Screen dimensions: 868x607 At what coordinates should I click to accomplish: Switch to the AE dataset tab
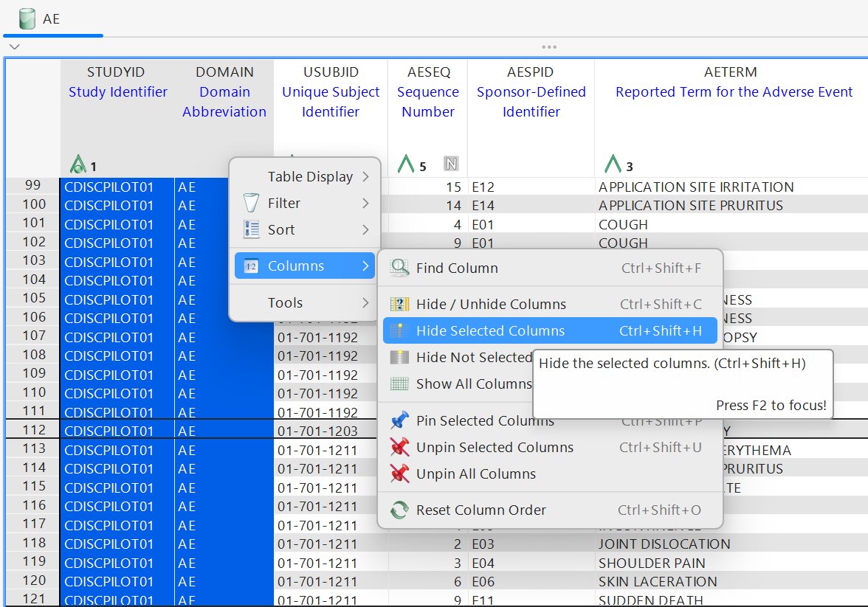click(x=52, y=19)
